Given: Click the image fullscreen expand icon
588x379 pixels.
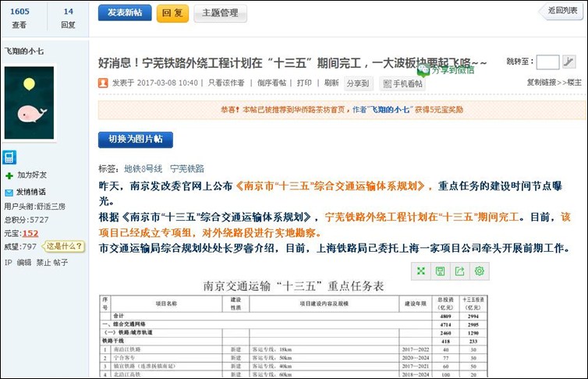Looking at the screenshot, I should [421, 271].
